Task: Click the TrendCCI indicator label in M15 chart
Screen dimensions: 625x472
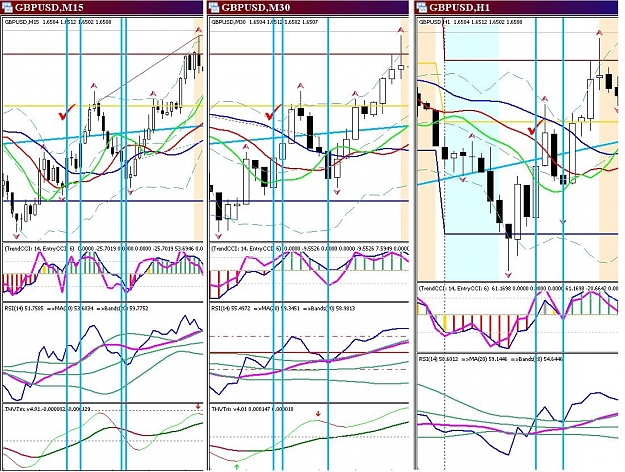Action: pyautogui.click(x=104, y=248)
